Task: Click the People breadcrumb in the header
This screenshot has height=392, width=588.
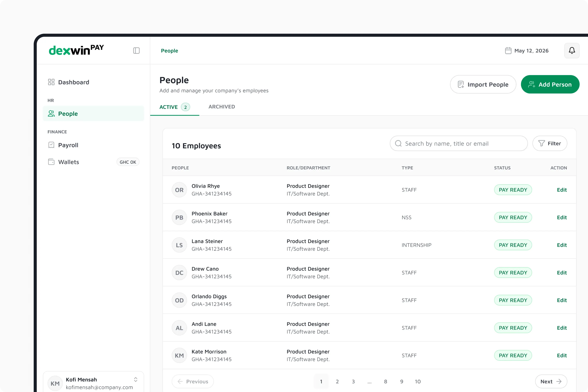Action: tap(170, 51)
